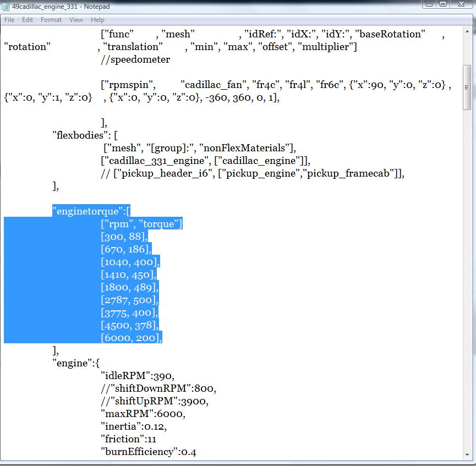Click the "engine":{ line
The image size is (476, 466).
(x=76, y=363)
